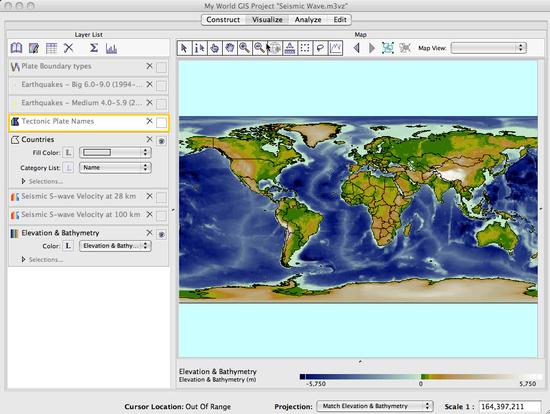Select the pan hand tool

[x=230, y=48]
